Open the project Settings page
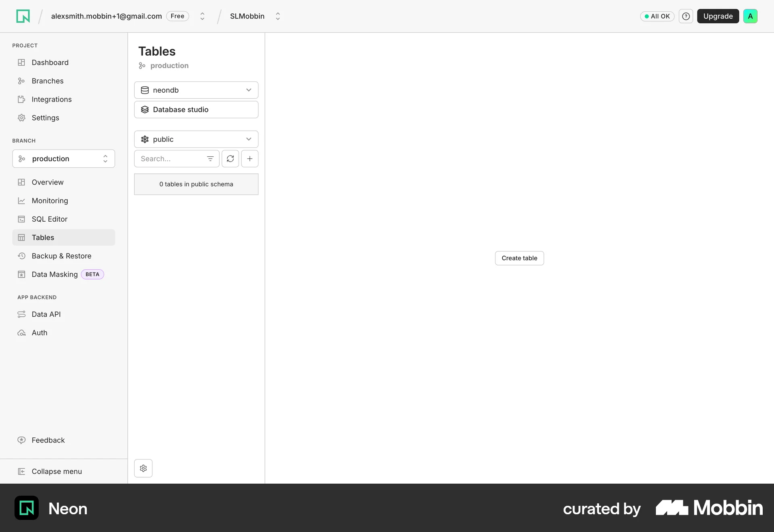This screenshot has height=532, width=774. (x=64, y=118)
